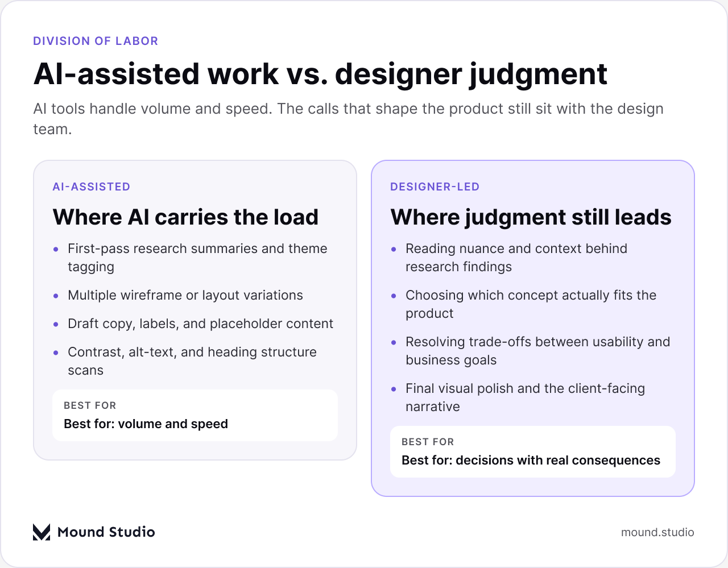Viewport: 728px width, 568px height.
Task: Select the AI-ASSISTED card label
Action: tap(92, 186)
